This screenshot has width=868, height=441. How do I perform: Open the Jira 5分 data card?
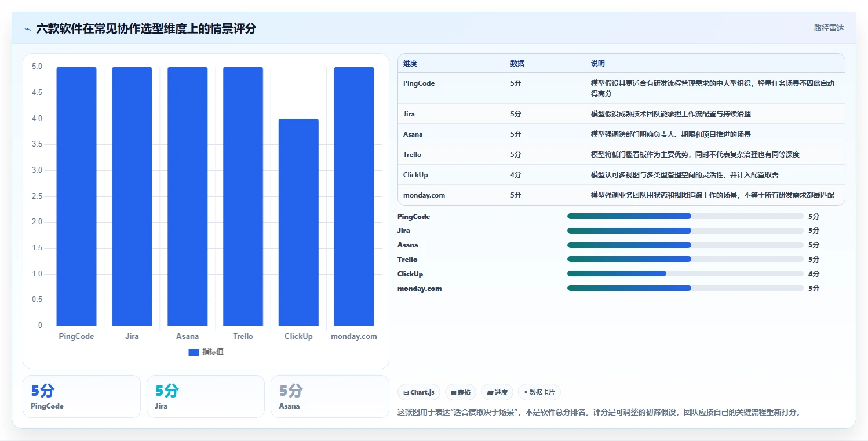[x=206, y=396]
